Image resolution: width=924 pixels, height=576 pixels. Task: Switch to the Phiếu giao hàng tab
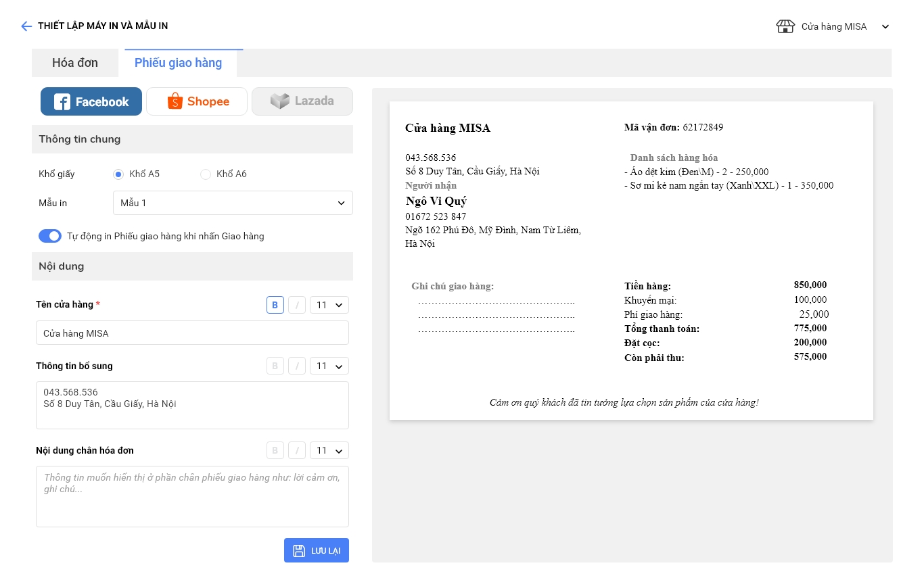(x=178, y=63)
